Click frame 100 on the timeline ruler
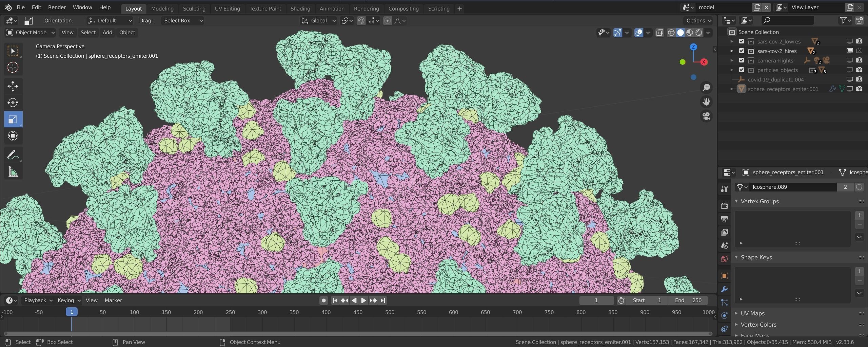This screenshot has width=868, height=347. (134, 312)
